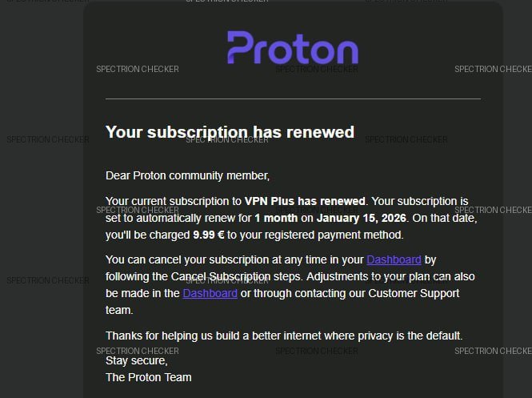Open the first Dashboard link after "in your"
The height and width of the screenshot is (398, 532).
point(394,259)
